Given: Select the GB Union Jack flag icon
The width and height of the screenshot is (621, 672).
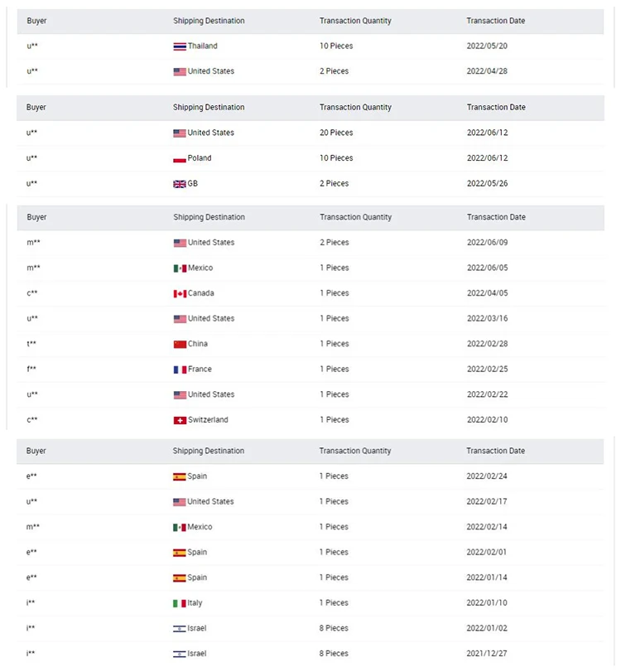Looking at the screenshot, I should [x=179, y=184].
